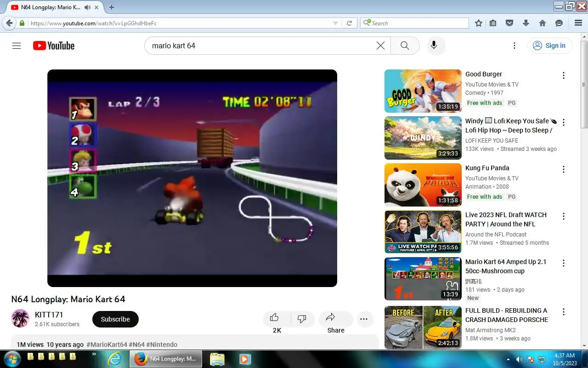Open Firefox hamburger menu
Viewport: 588px width, 368px height.
[x=578, y=23]
